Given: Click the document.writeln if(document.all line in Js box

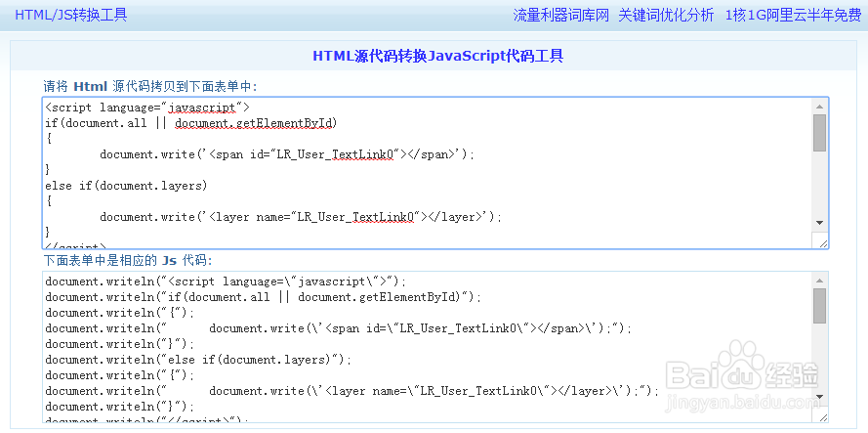Looking at the screenshot, I should 264,297.
